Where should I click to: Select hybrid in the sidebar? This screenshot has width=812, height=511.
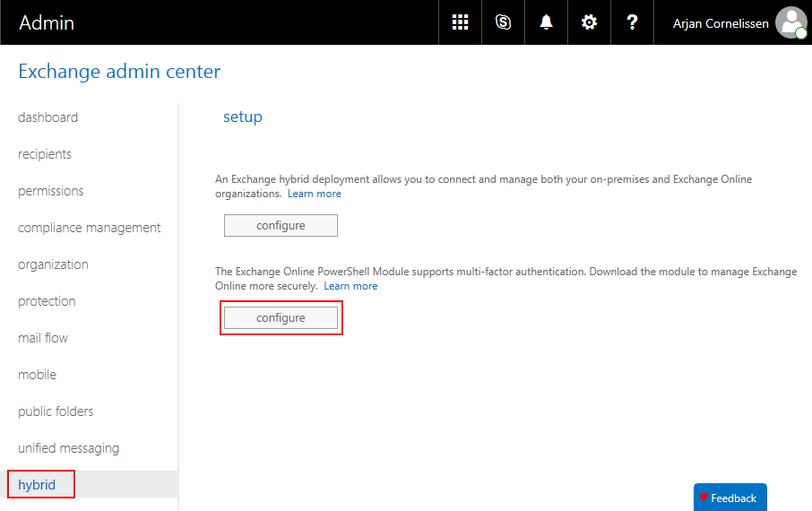pos(37,485)
